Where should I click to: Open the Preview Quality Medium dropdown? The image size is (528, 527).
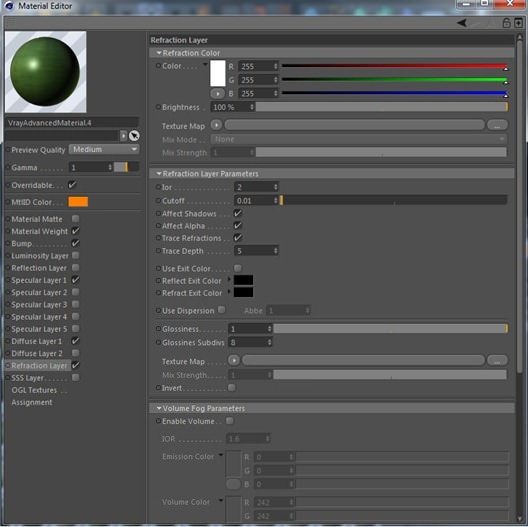point(104,150)
